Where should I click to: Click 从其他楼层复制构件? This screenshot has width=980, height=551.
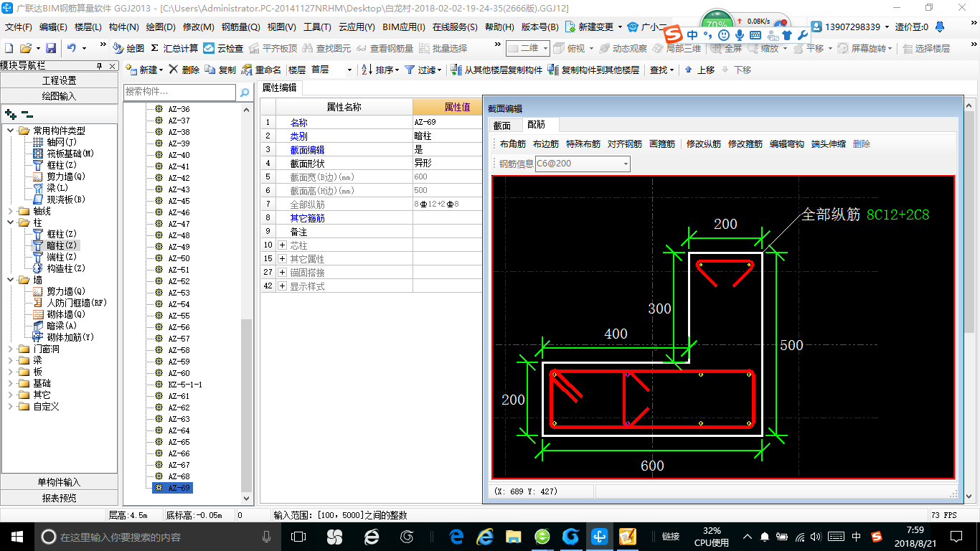[x=496, y=70]
